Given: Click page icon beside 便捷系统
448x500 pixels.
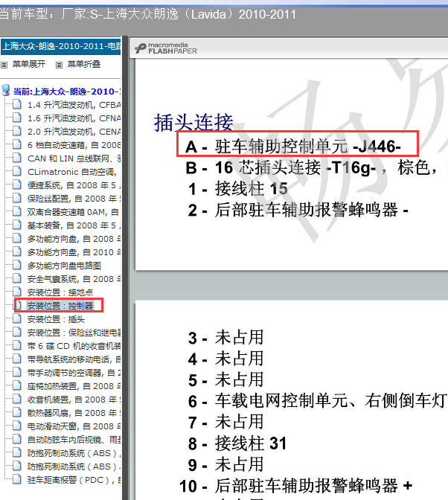Looking at the screenshot, I should 17,185.
